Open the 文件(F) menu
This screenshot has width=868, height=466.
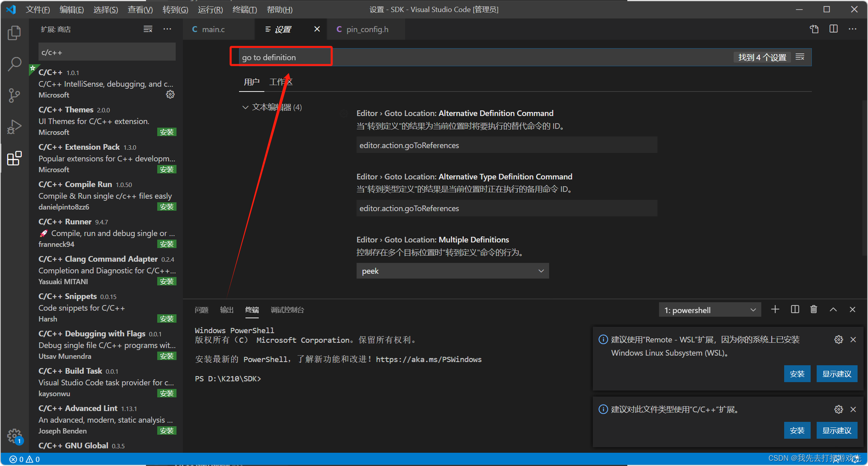tap(38, 9)
